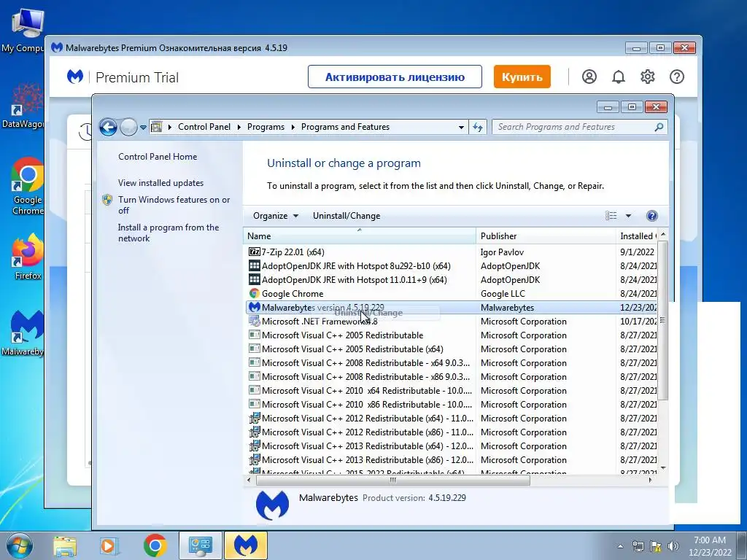Click right arrow of horizontal scrollbar
The image size is (747, 560).
(x=650, y=480)
